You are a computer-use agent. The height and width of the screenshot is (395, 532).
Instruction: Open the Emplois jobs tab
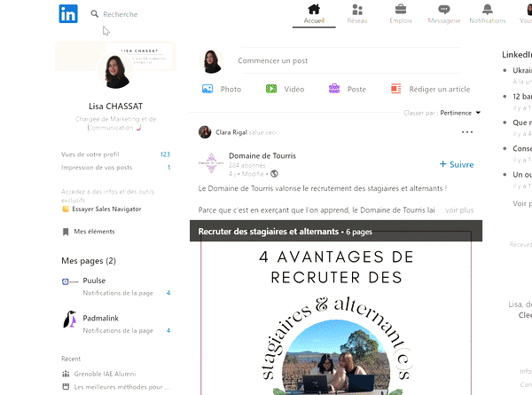coord(401,14)
